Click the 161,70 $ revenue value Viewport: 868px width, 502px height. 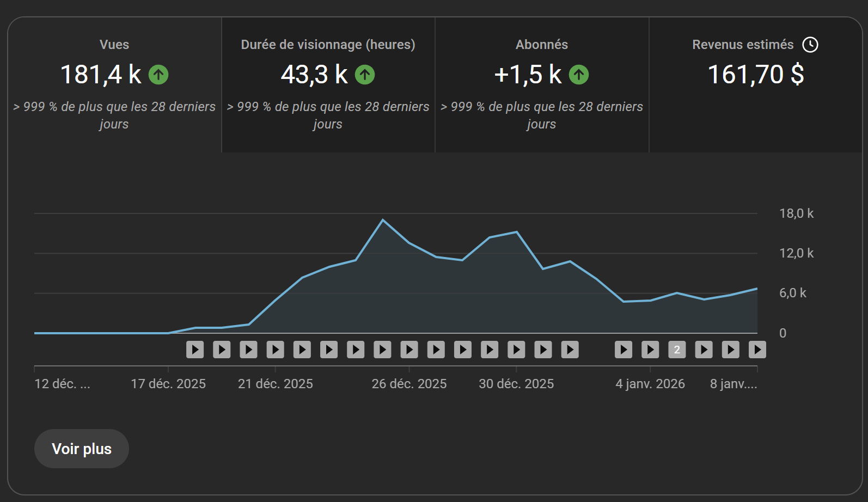755,75
